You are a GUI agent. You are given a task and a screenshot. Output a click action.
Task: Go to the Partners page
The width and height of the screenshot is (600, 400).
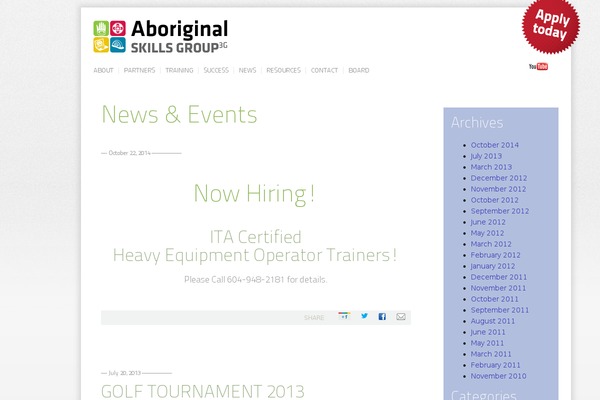[139, 71]
